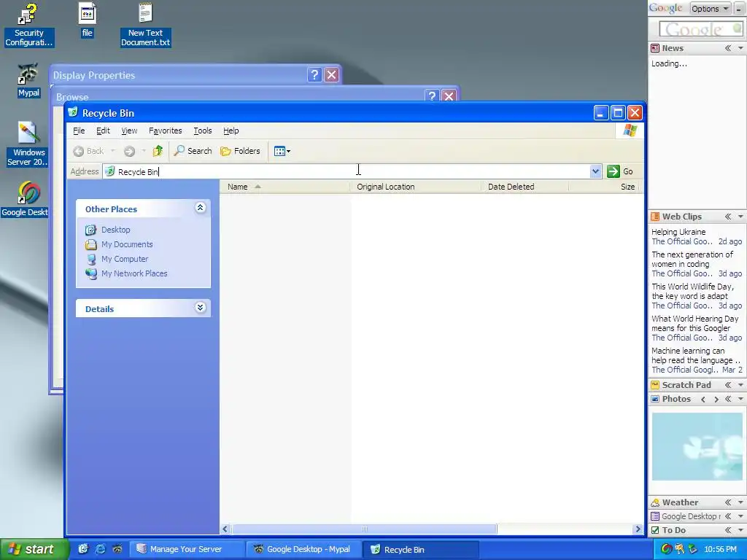
Task: Toggle the Folders pane
Action: (240, 151)
